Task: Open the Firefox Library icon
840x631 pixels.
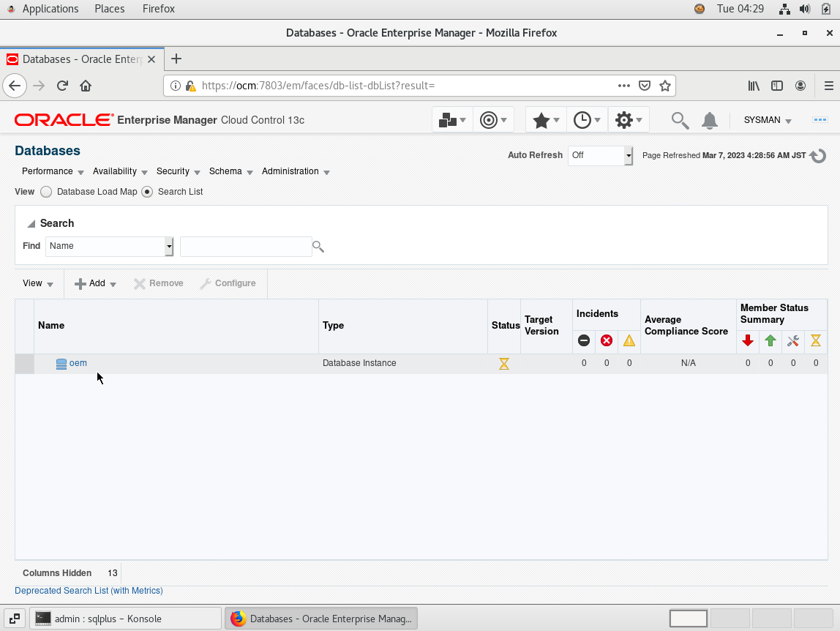Action: coord(754,86)
